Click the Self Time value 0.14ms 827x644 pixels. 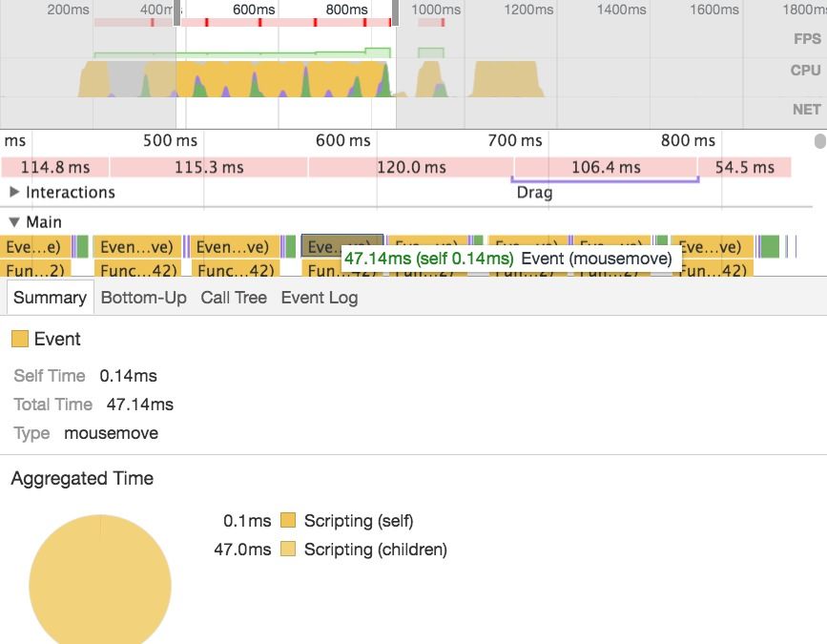(x=128, y=376)
